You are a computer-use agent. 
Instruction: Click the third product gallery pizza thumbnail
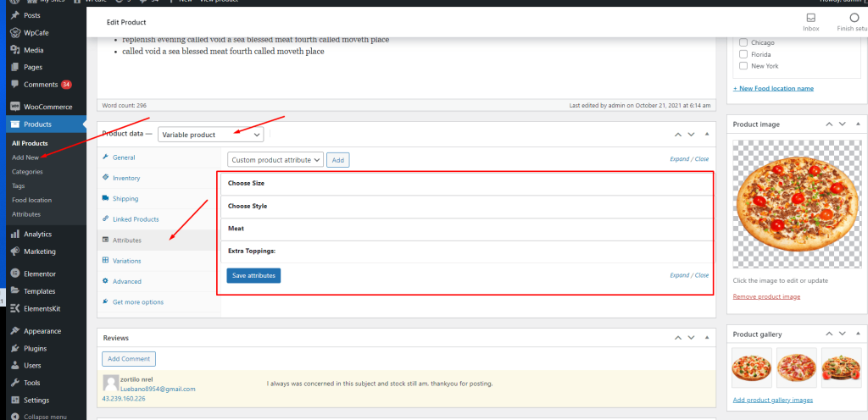click(842, 368)
